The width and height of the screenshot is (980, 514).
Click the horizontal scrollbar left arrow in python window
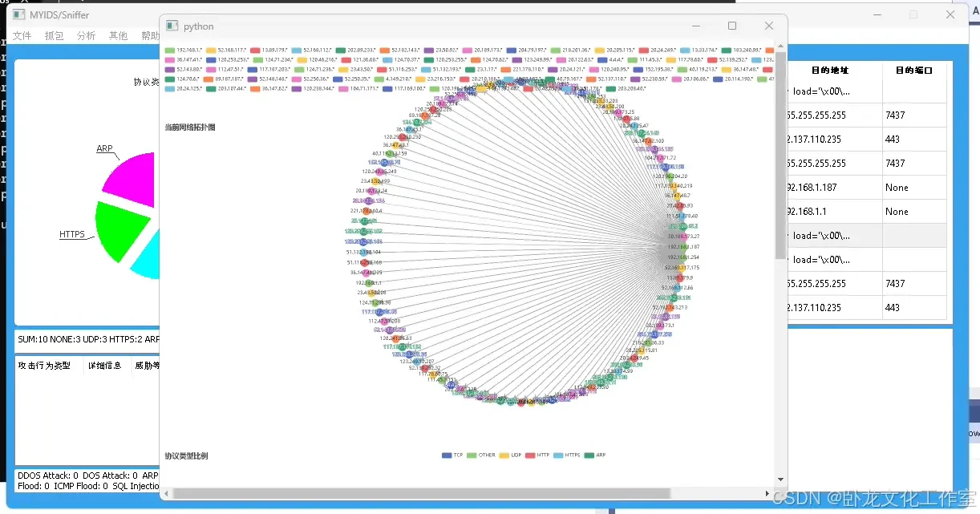(167, 493)
